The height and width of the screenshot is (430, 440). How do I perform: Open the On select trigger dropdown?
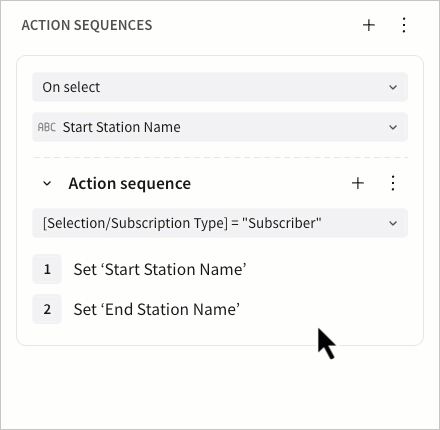point(220,87)
